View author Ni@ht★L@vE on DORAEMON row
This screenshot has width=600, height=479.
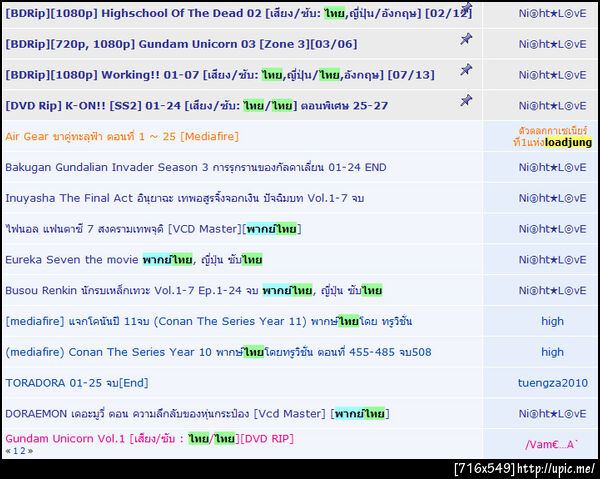(x=553, y=414)
